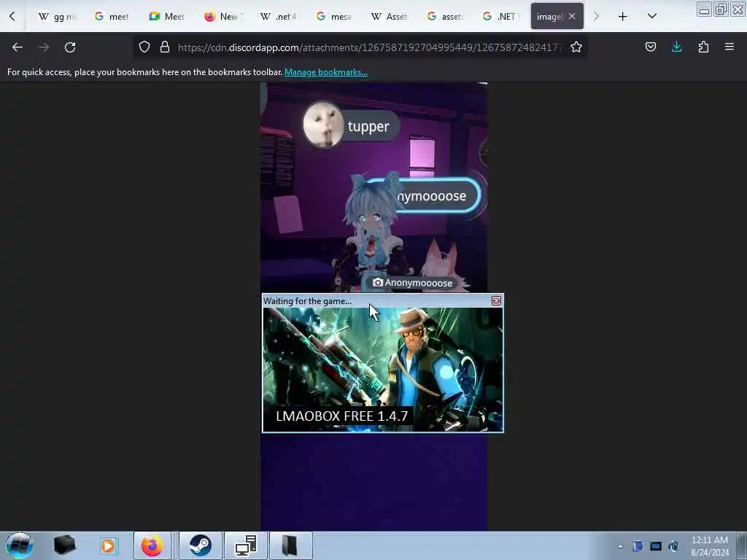Click the monitor tray icon
The image size is (747, 560).
pyautogui.click(x=656, y=546)
